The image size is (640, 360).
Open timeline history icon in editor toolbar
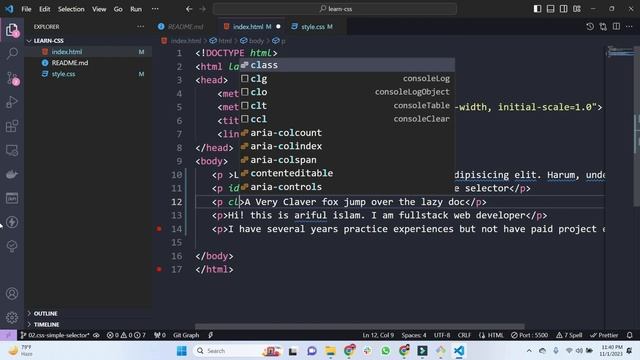pos(590,27)
